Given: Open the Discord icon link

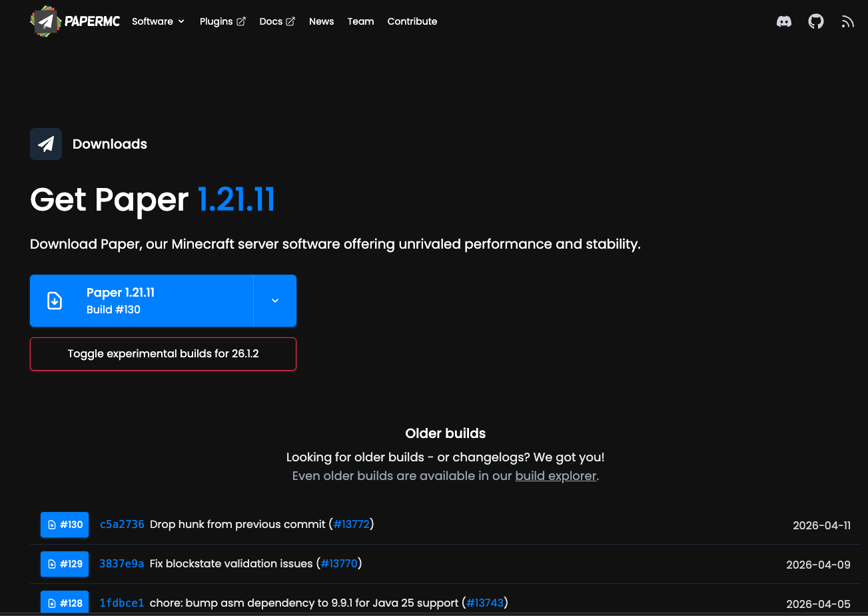Looking at the screenshot, I should click(x=784, y=21).
